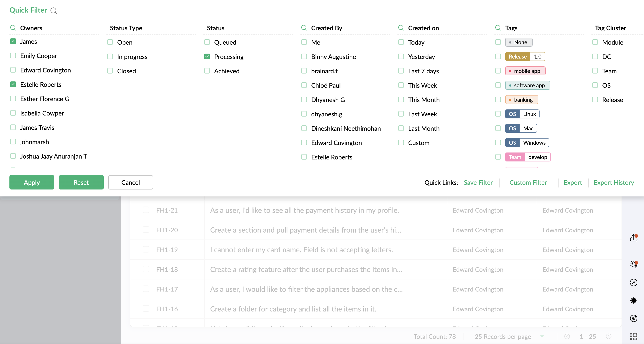
Task: Open the Records per page dropdown
Action: tap(542, 337)
